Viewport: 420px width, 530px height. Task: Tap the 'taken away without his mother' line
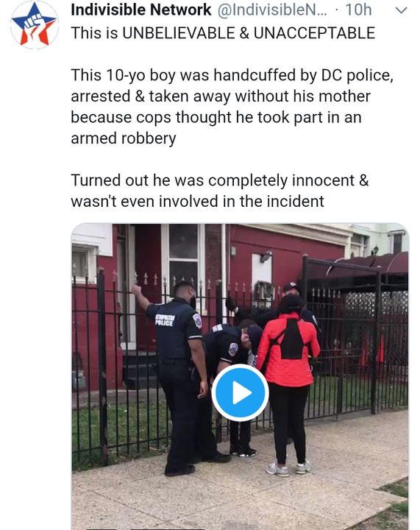[221, 96]
